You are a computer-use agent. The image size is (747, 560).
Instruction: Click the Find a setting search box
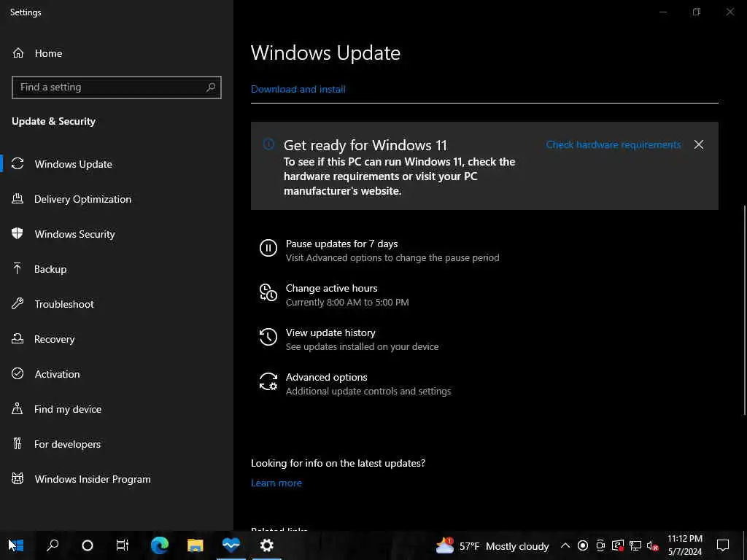coord(117,87)
